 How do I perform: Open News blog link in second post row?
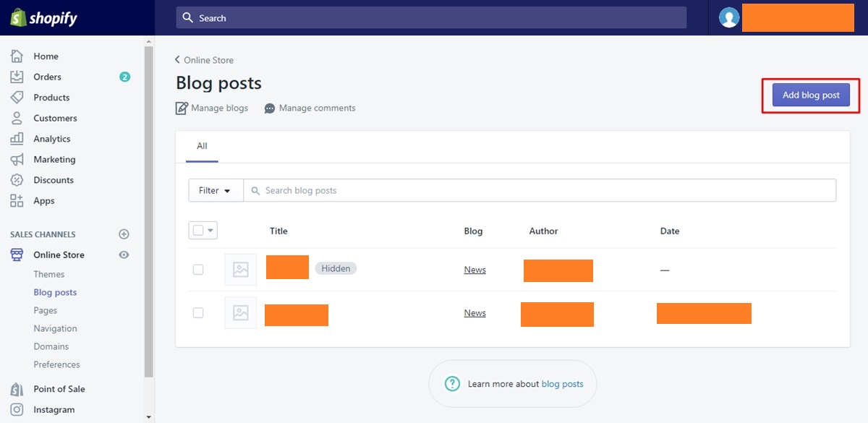pyautogui.click(x=475, y=313)
